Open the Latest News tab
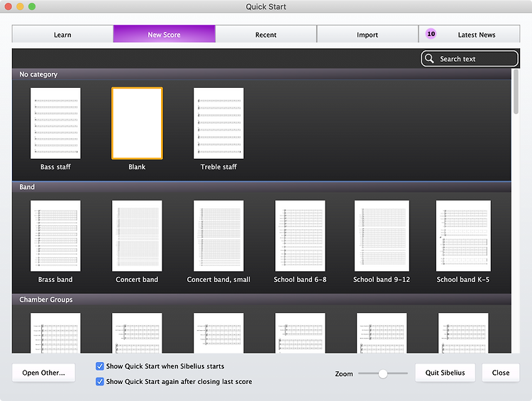The height and width of the screenshot is (401, 532). (470, 34)
